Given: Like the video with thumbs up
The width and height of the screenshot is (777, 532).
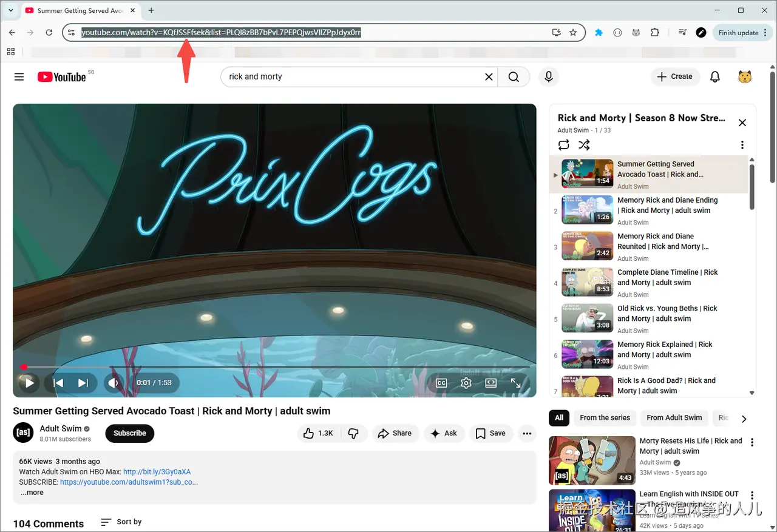Looking at the screenshot, I should [318, 433].
